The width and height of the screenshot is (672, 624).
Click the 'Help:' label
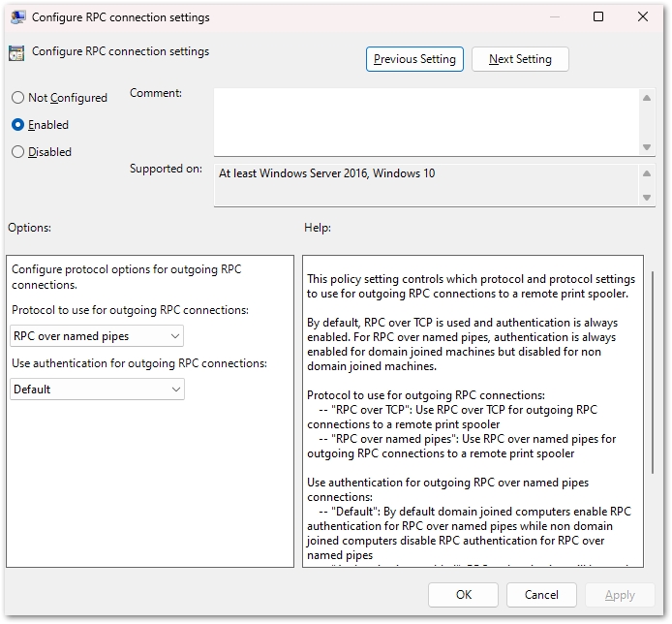(318, 228)
